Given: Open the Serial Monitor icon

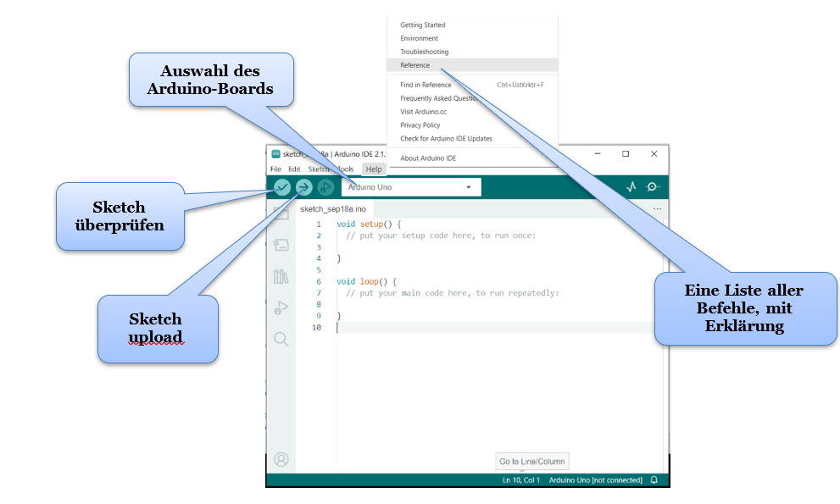Looking at the screenshot, I should pyautogui.click(x=653, y=187).
